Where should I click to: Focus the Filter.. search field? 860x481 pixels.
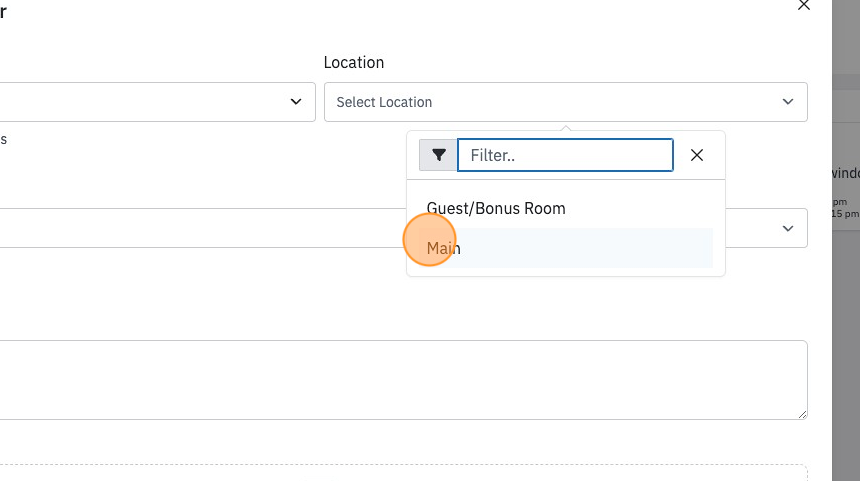565,155
